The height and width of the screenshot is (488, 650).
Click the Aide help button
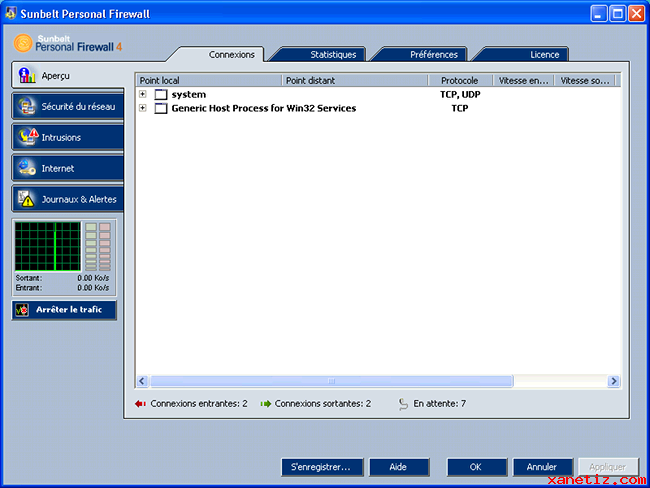click(x=399, y=467)
